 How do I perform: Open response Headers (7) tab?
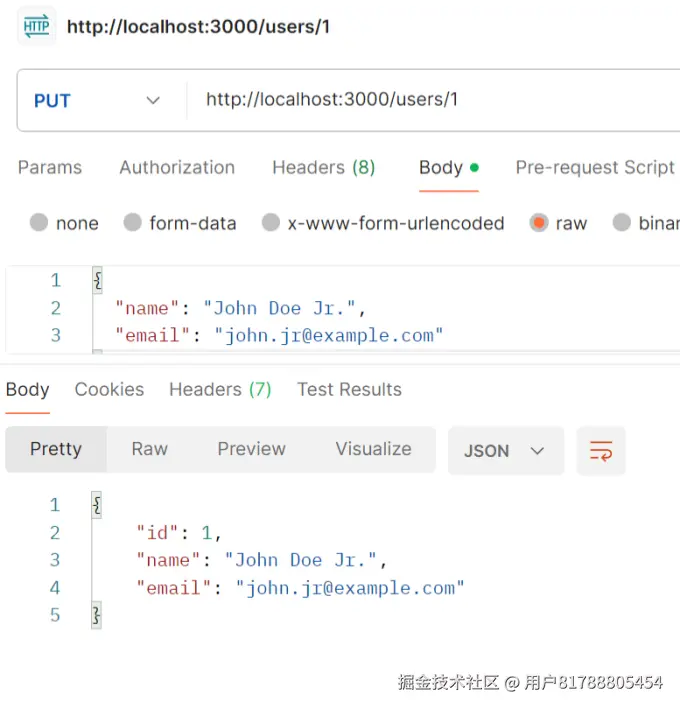pos(220,389)
